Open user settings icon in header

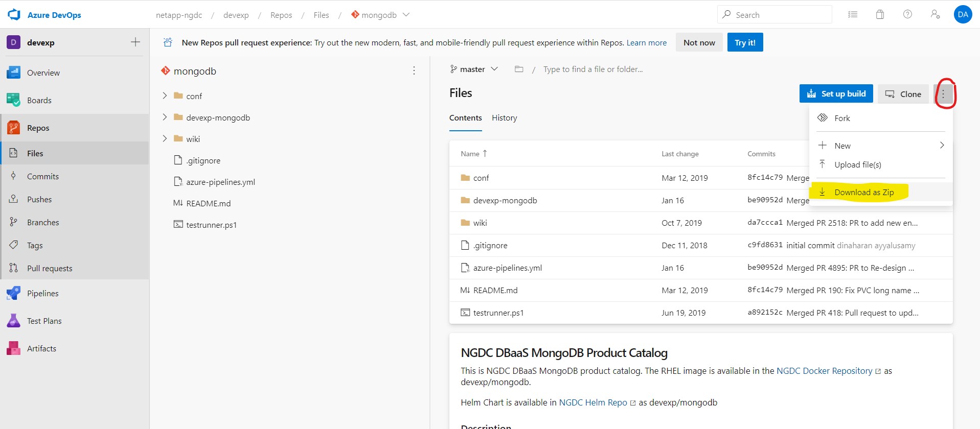point(935,14)
